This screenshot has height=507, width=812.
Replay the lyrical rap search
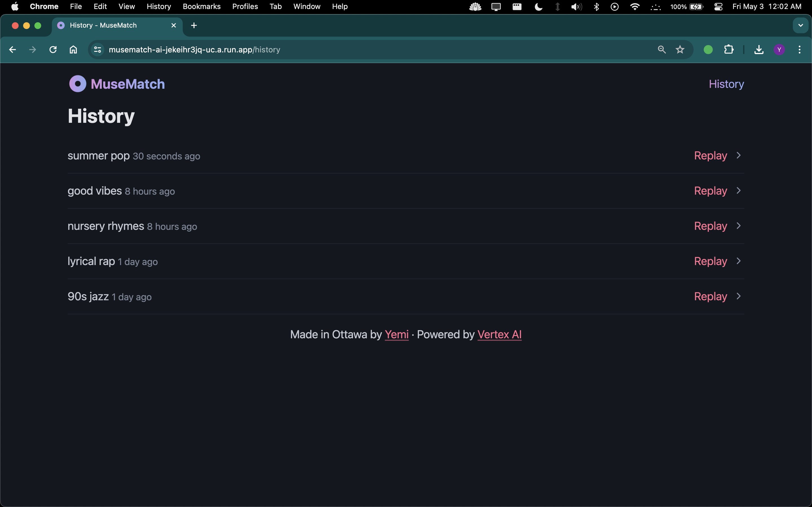point(710,261)
